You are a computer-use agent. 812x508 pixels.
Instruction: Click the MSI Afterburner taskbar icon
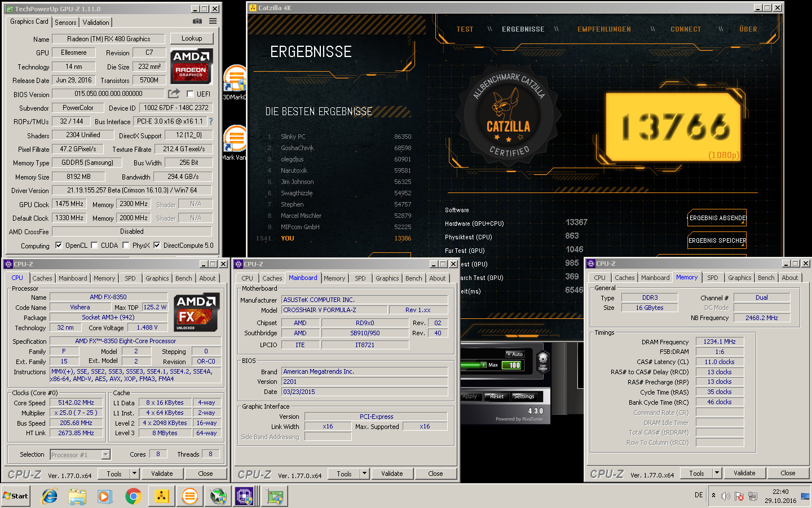(218, 496)
